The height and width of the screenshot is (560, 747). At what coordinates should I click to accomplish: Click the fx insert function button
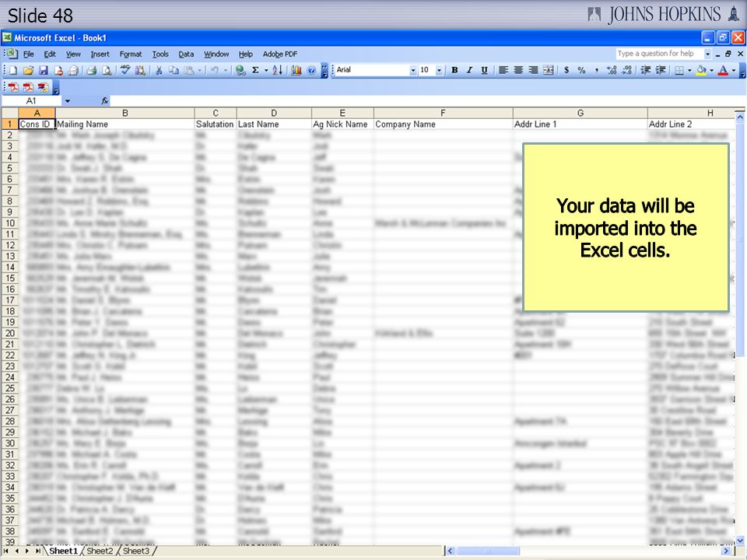click(105, 101)
